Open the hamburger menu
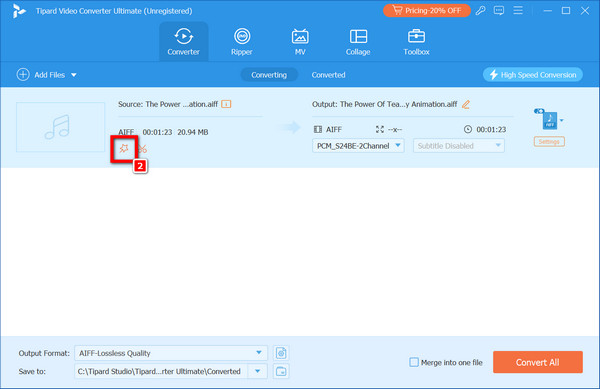 click(518, 10)
